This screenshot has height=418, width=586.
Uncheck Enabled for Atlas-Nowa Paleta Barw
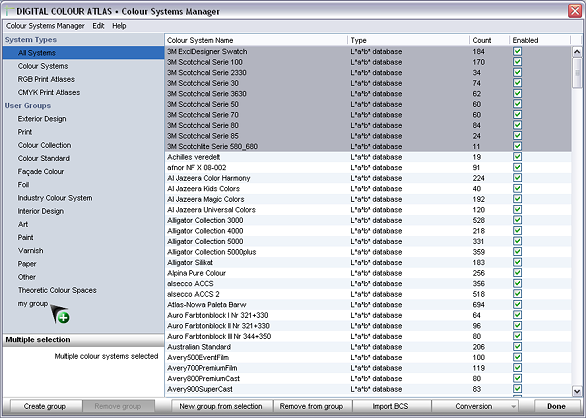(x=518, y=304)
